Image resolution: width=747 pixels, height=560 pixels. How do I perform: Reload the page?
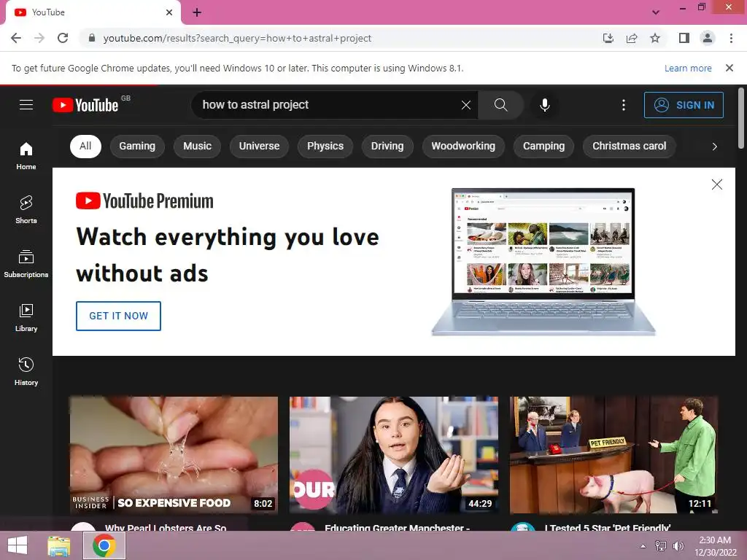[x=63, y=38]
